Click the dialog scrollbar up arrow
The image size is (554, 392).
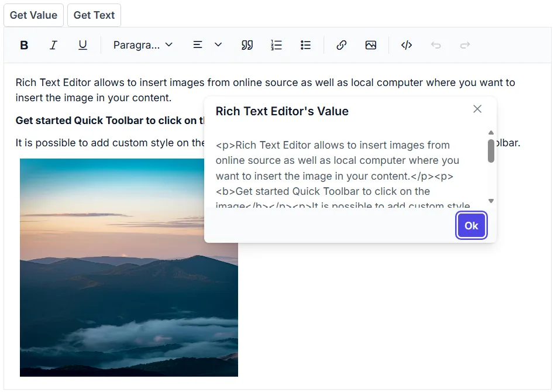click(491, 133)
